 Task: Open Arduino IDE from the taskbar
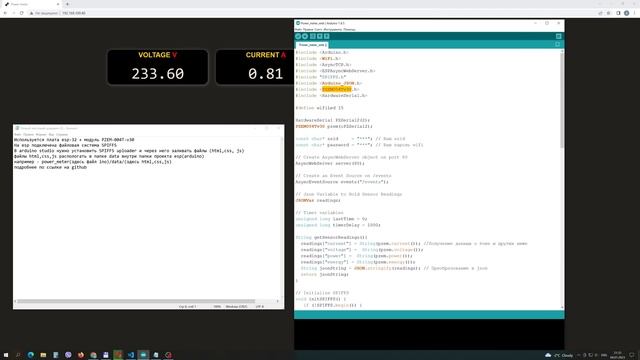tap(143, 355)
